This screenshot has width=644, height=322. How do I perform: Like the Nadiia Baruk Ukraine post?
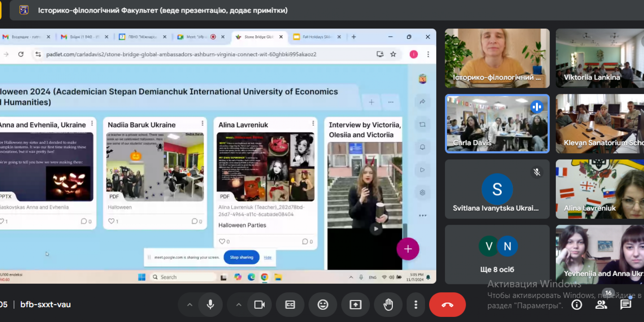111,221
